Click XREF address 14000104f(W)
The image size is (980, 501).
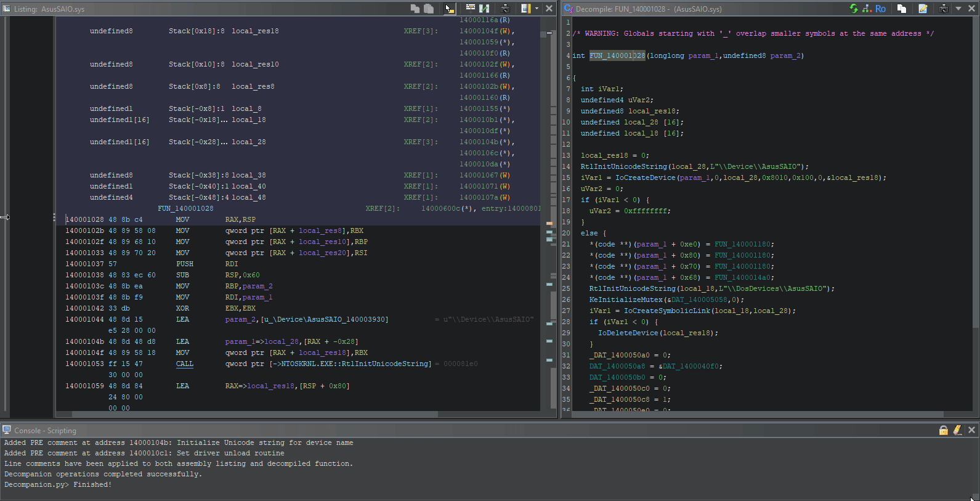(487, 31)
